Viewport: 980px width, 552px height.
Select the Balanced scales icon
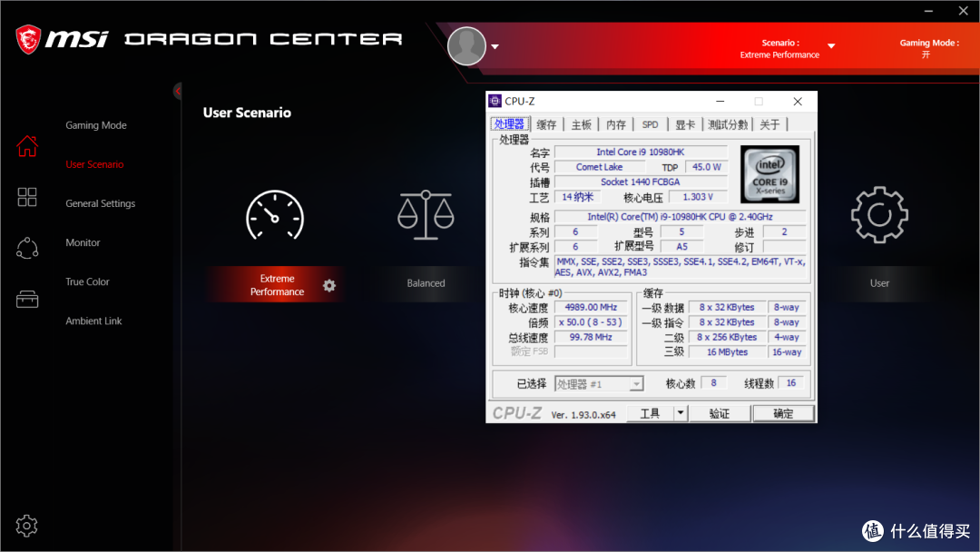click(426, 215)
